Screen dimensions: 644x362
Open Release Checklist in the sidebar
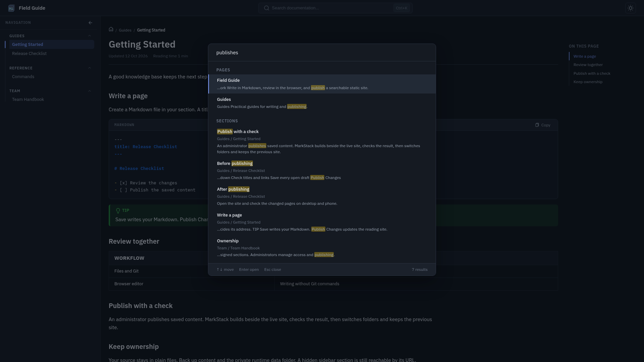[52, 54]
